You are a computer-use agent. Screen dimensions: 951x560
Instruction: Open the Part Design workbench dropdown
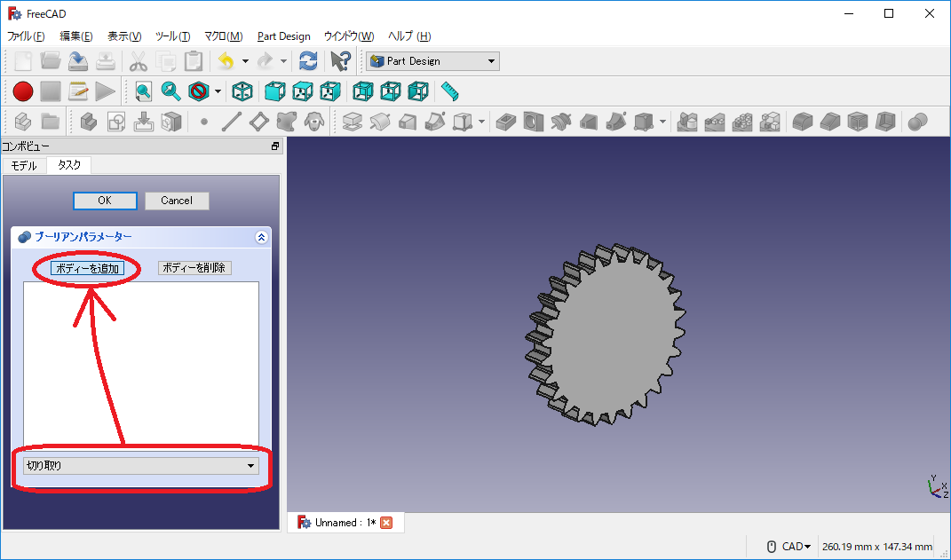pyautogui.click(x=433, y=61)
